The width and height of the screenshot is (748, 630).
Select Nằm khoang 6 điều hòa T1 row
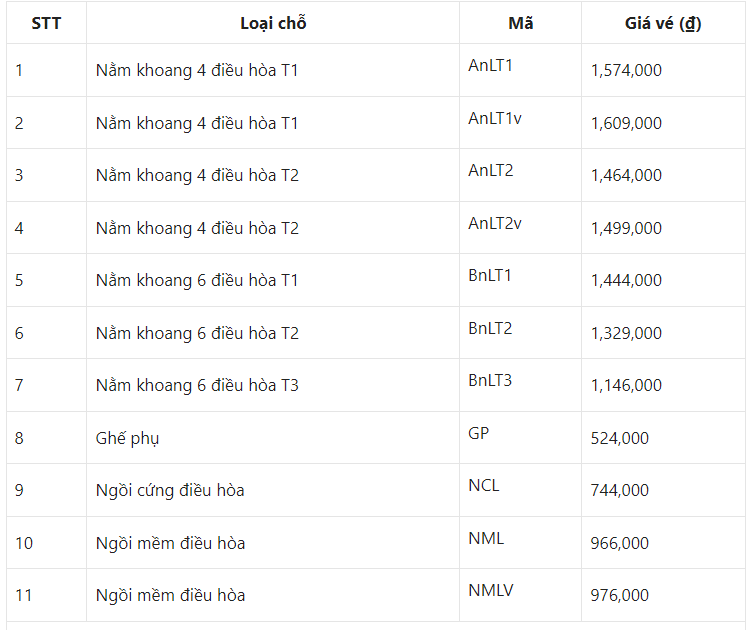[x=376, y=280]
